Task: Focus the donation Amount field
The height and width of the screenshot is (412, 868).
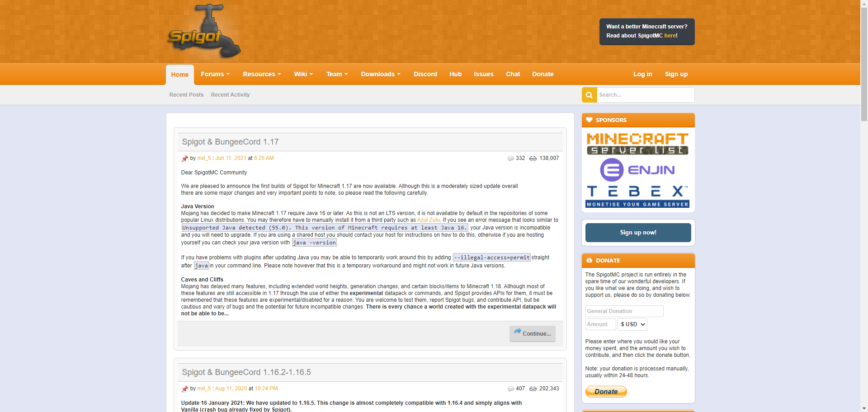Action: tap(600, 324)
